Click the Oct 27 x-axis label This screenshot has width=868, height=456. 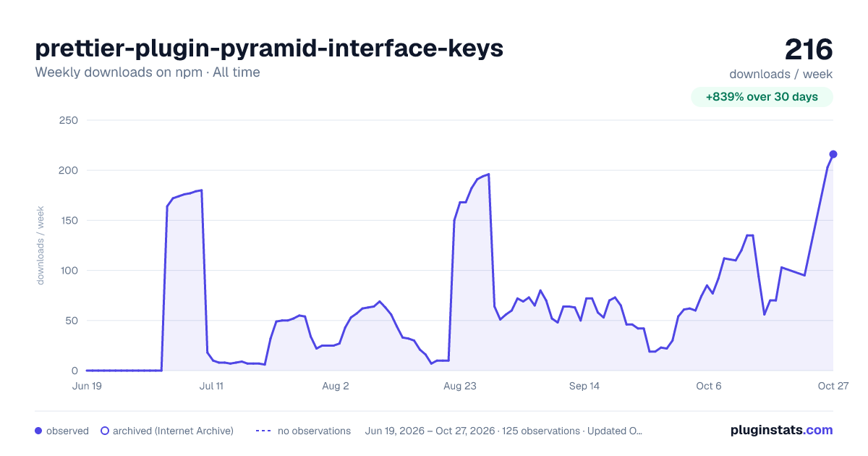(833, 386)
